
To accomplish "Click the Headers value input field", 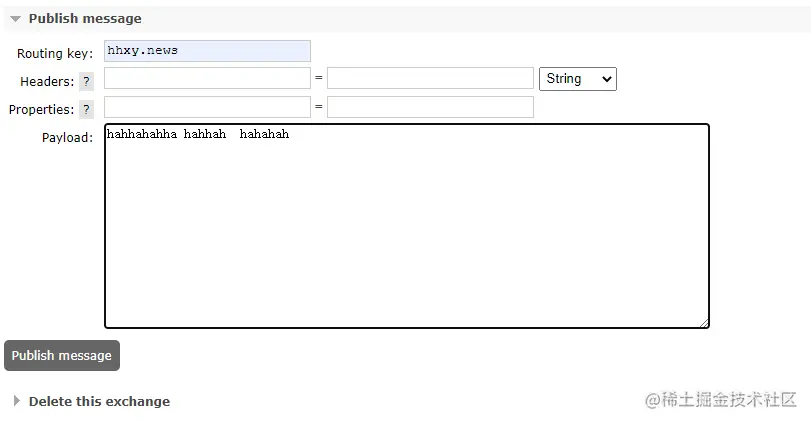I will [x=430, y=78].
